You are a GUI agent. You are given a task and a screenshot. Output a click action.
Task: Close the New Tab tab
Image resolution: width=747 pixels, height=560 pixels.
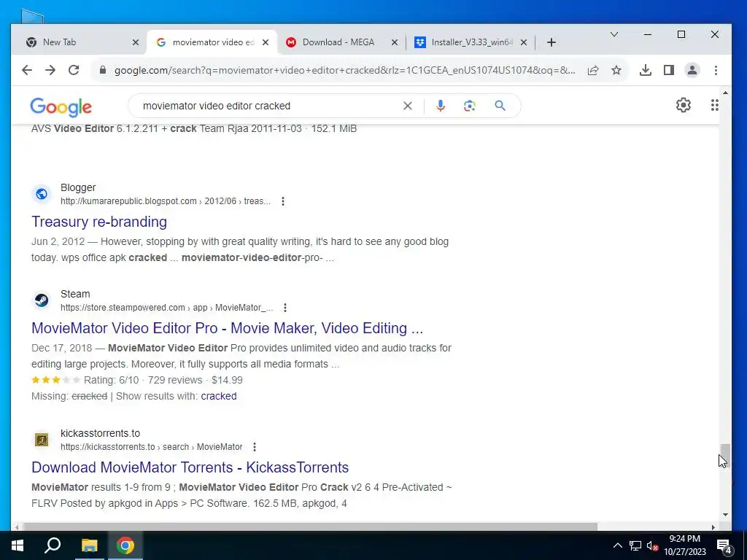pyautogui.click(x=136, y=42)
